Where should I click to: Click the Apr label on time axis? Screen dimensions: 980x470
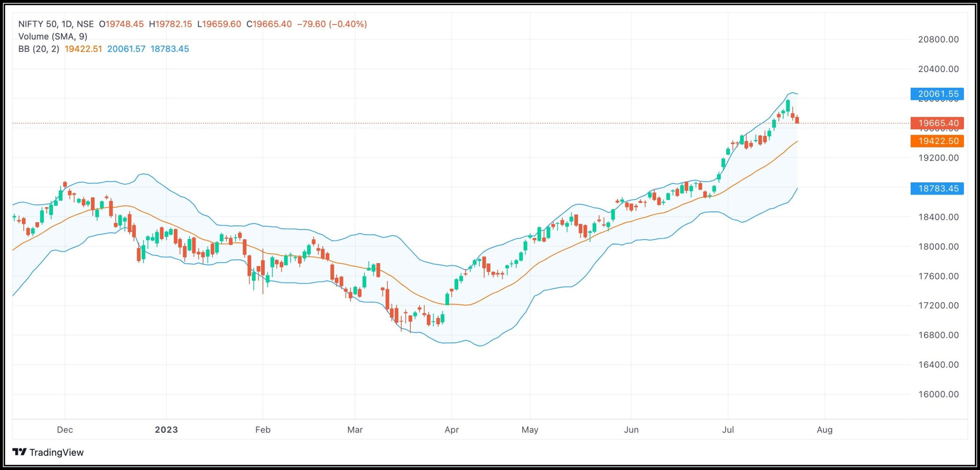click(x=452, y=430)
